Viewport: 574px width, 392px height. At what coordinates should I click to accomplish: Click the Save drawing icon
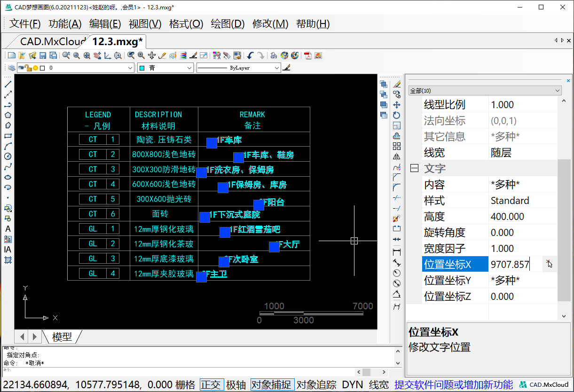click(43, 55)
